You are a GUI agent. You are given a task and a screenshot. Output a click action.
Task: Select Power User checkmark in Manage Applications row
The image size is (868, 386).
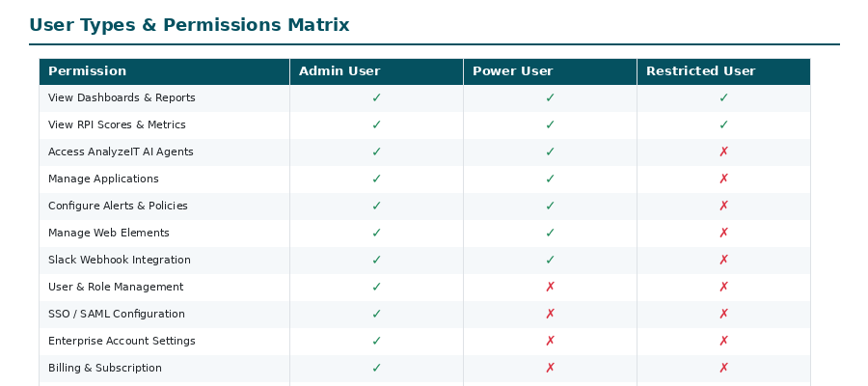coord(550,179)
